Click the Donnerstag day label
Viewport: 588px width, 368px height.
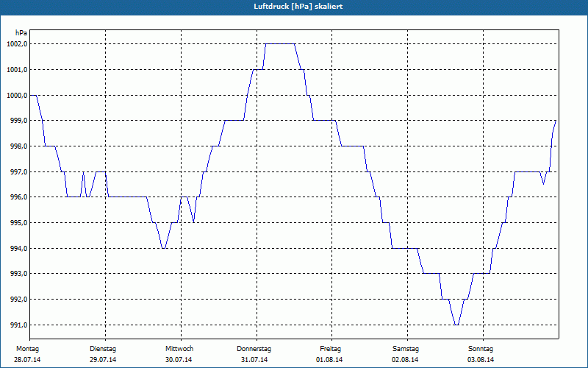pyautogui.click(x=254, y=349)
